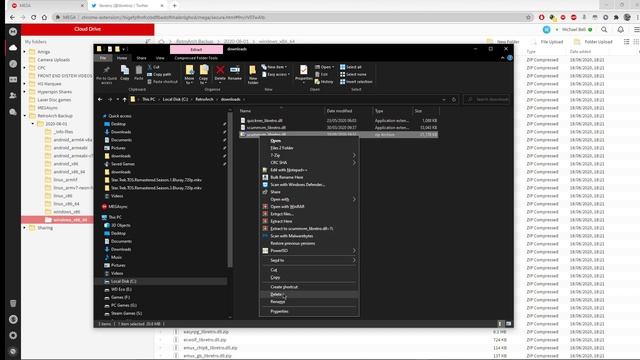
Task: Open the MEGA rubbish bin sidebar icon
Action: point(13,303)
